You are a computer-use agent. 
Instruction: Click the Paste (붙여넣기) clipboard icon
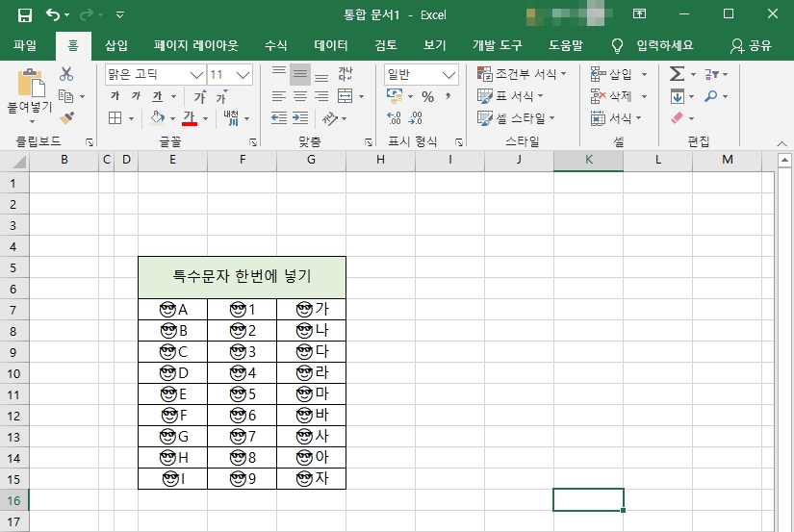coord(31,83)
